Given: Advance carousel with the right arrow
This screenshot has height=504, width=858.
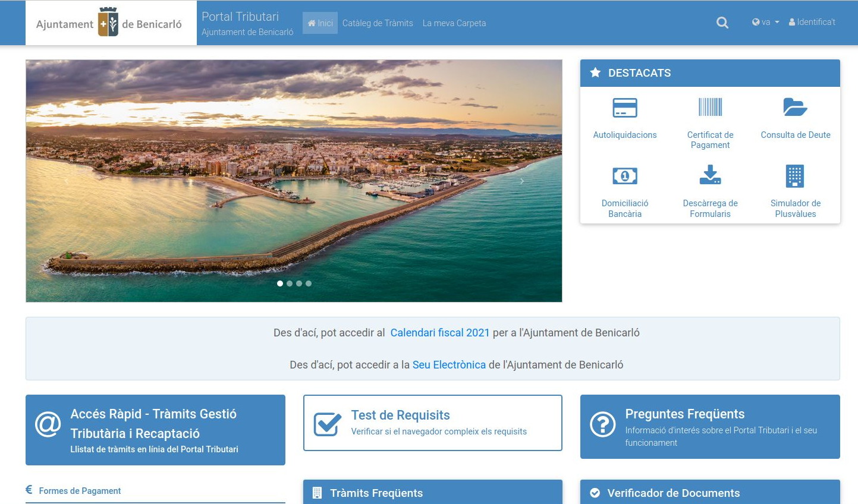Looking at the screenshot, I should coord(522,181).
